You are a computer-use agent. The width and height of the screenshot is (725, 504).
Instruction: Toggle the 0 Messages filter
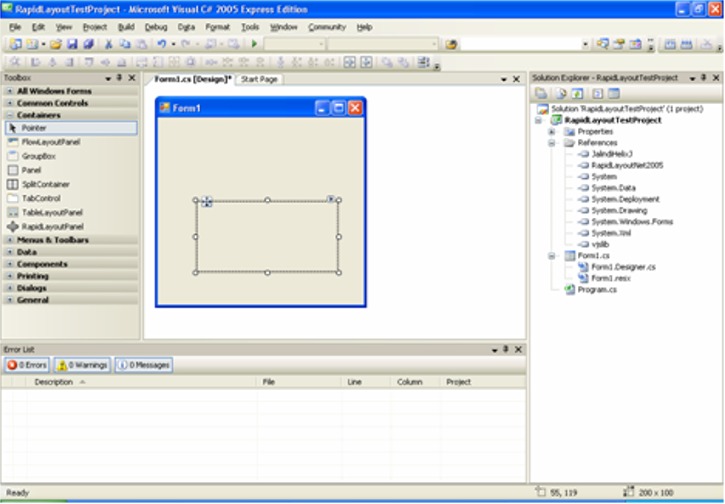144,365
